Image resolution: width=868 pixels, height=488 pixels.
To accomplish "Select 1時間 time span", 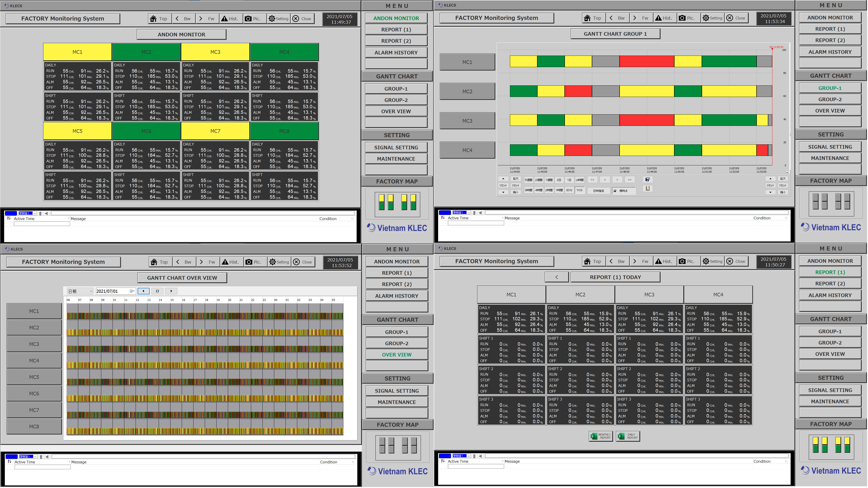I will (x=559, y=191).
